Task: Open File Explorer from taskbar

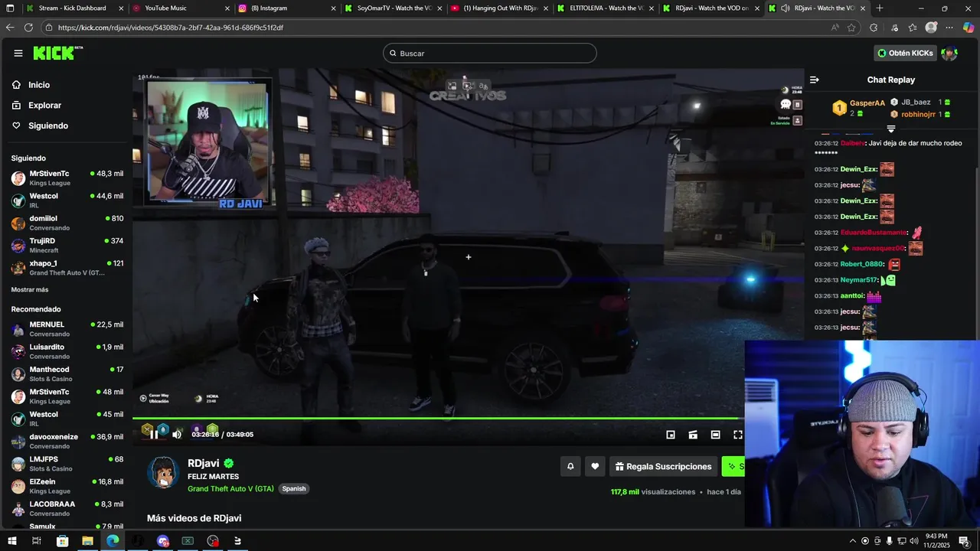Action: point(87,541)
